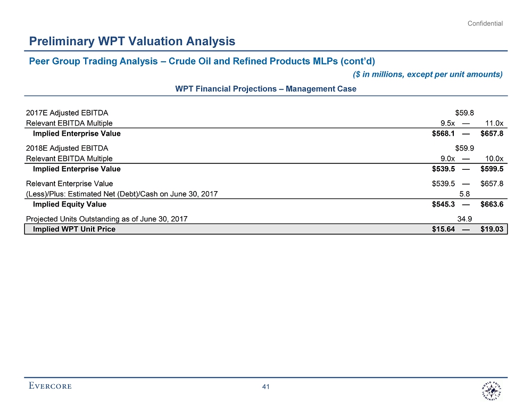Click the $568.1 implied enterprise value
Viewport: 532px width, 412px height.
coord(443,134)
